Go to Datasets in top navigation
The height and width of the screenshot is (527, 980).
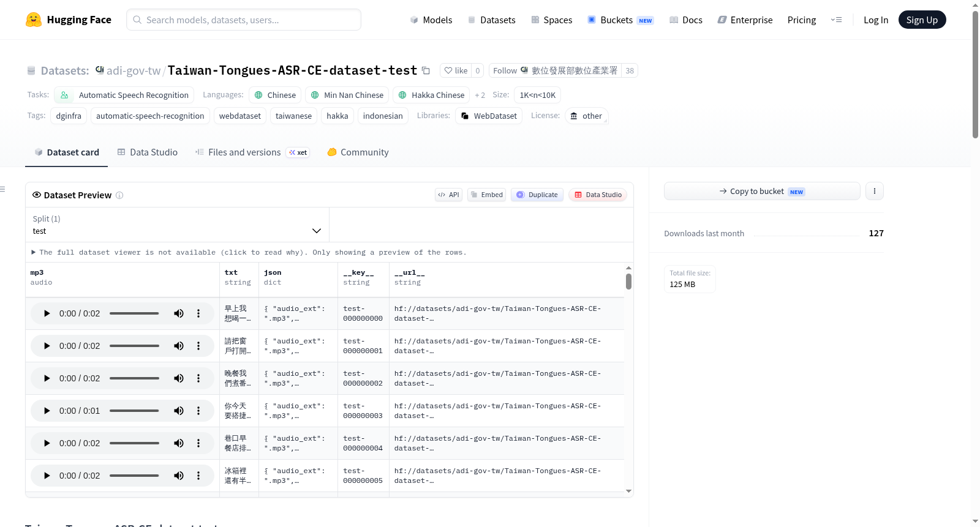[x=491, y=20]
